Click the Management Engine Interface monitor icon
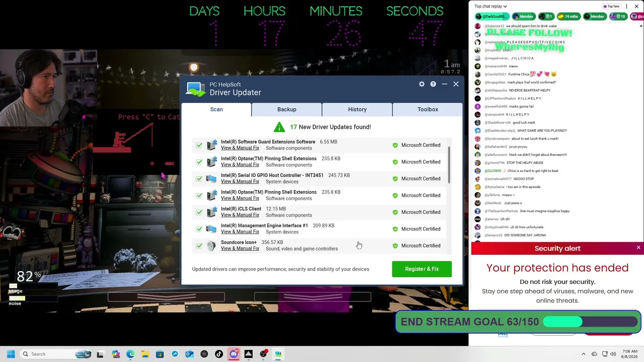The height and width of the screenshot is (362, 644). pyautogui.click(x=211, y=229)
